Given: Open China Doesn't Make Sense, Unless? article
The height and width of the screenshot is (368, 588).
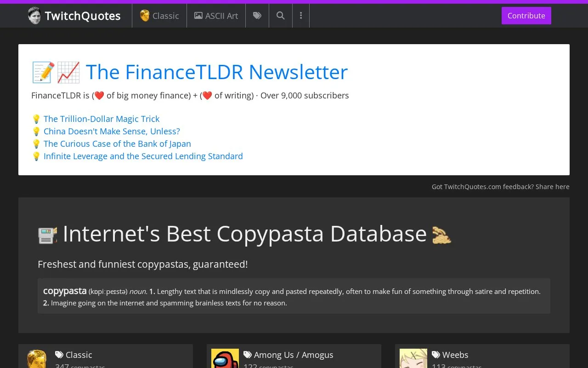Looking at the screenshot, I should pos(112,131).
